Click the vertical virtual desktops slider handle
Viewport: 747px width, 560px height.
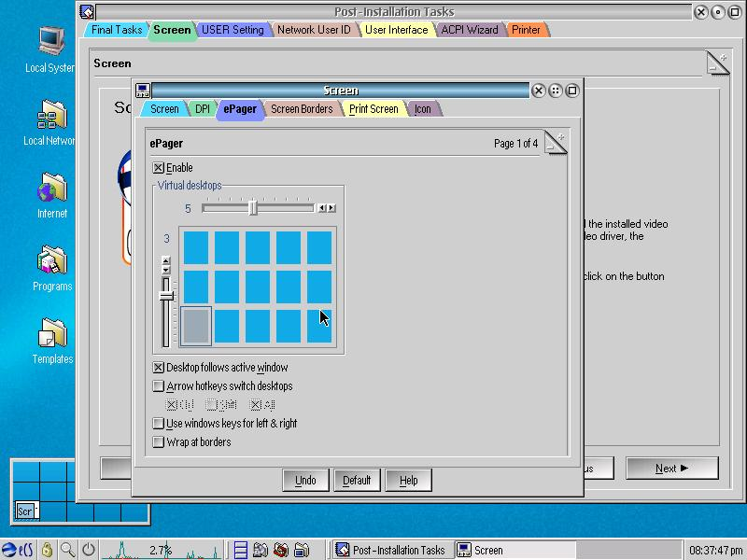166,296
